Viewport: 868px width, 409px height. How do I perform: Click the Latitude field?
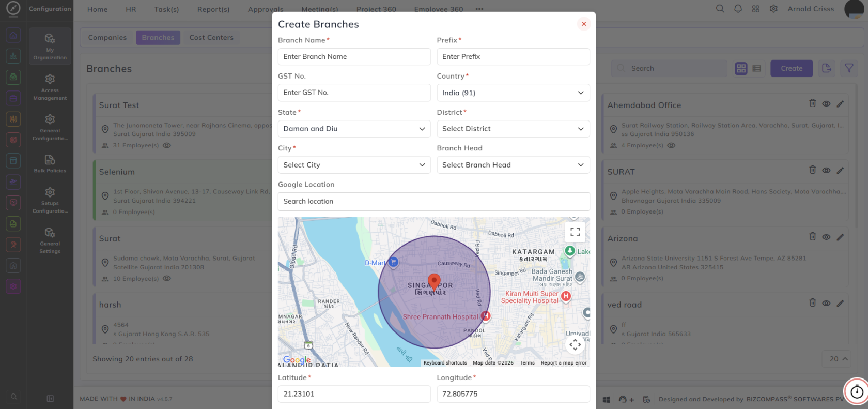coord(354,394)
